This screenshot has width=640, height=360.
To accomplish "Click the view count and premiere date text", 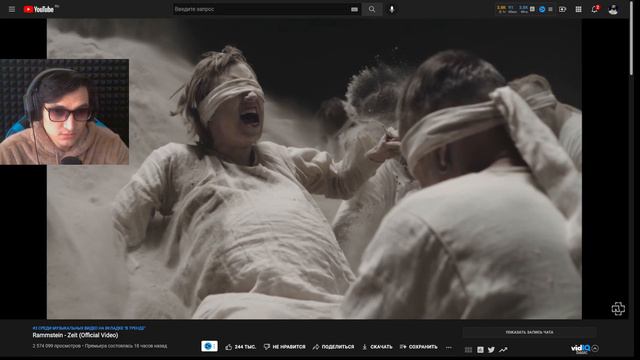I will pyautogui.click(x=100, y=346).
